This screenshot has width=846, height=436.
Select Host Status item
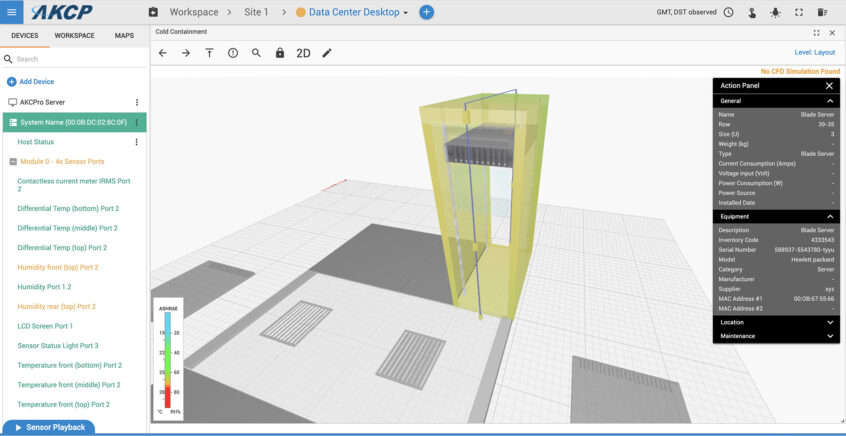point(36,142)
